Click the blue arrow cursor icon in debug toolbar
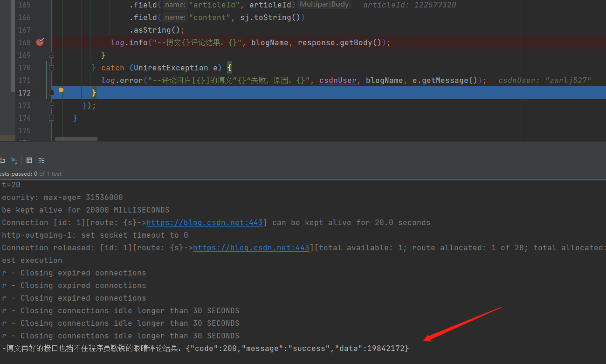Image resolution: width=606 pixels, height=364 pixels. [14, 160]
